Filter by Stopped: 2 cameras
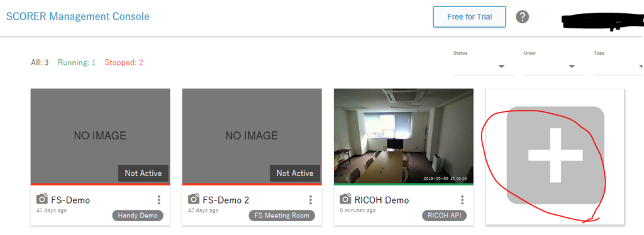Screen dimensions: 644x235 pyautogui.click(x=124, y=63)
